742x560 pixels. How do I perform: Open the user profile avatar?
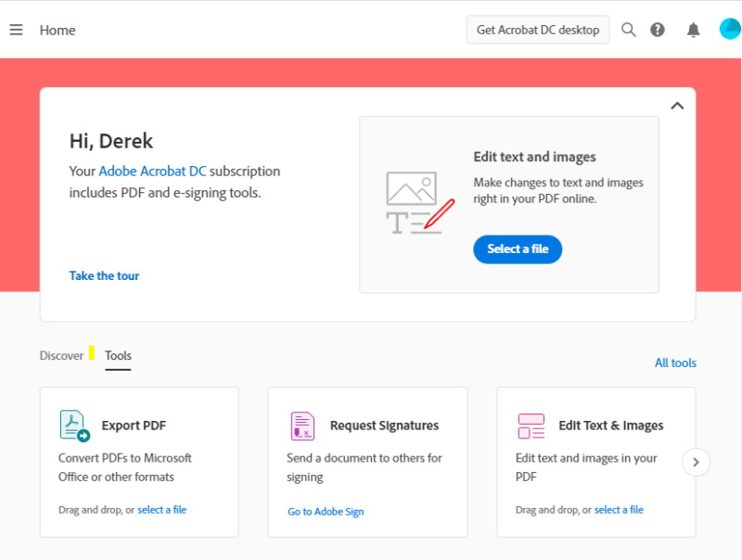coord(730,29)
